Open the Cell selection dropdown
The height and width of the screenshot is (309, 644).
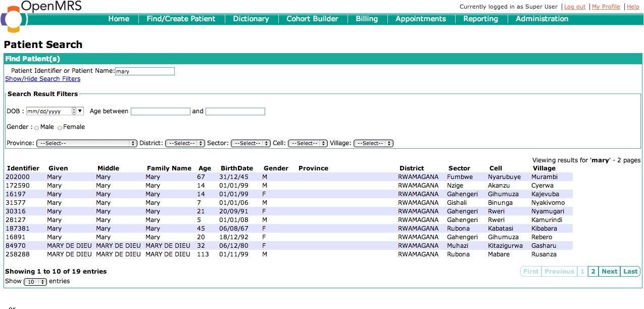(307, 143)
